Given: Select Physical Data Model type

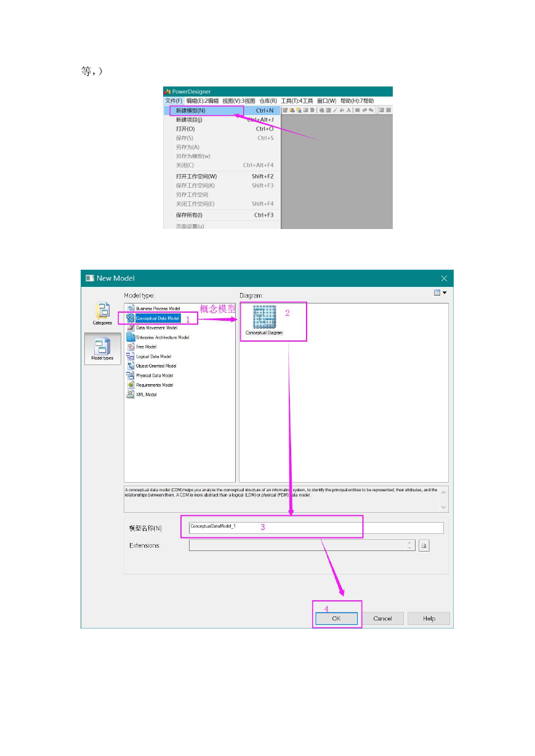Looking at the screenshot, I should [x=150, y=376].
